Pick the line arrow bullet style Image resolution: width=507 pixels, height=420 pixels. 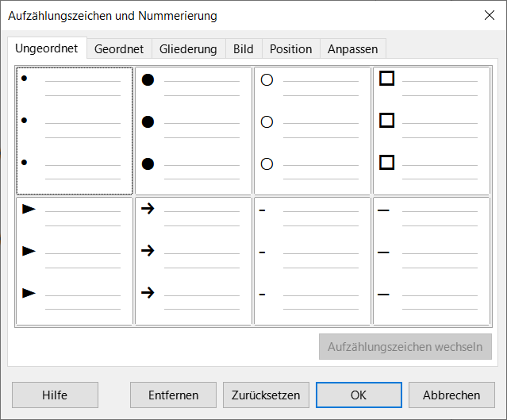coord(194,261)
